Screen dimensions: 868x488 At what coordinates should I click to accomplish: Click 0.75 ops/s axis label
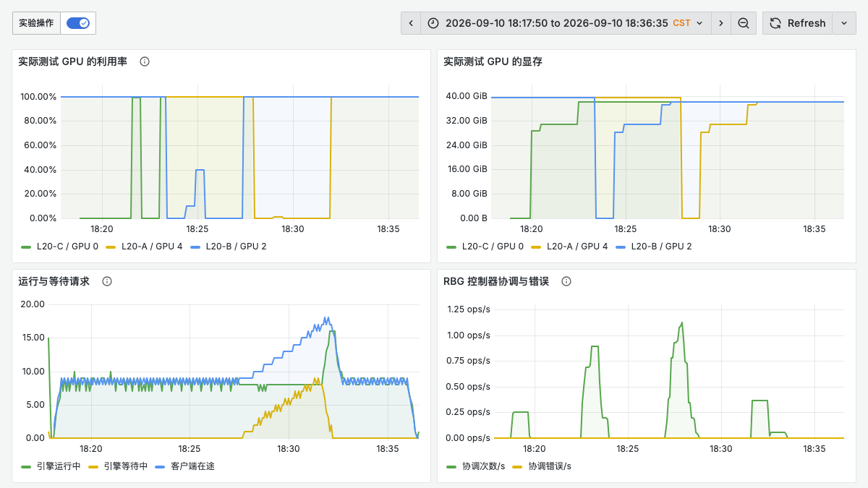468,361
